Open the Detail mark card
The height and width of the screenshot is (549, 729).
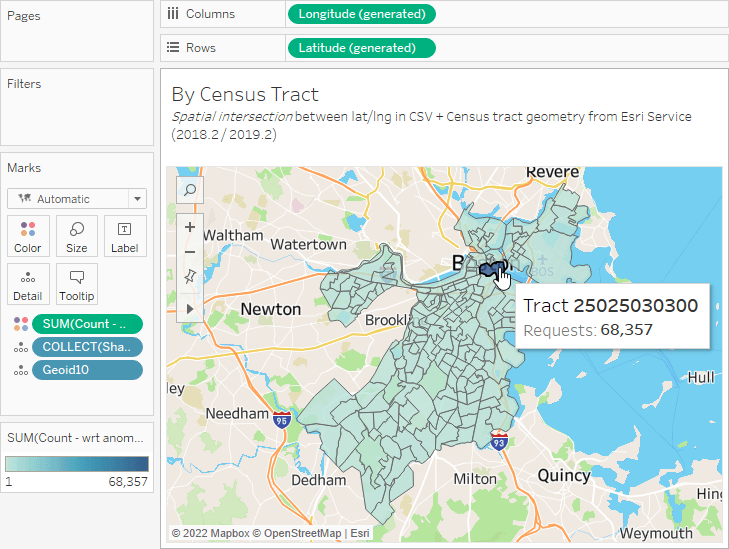(x=28, y=284)
